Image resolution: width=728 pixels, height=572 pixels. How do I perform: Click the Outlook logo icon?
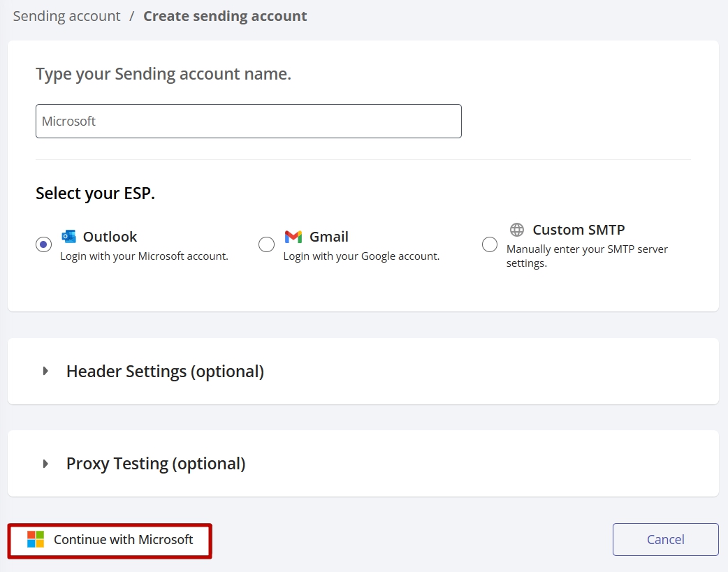point(68,236)
